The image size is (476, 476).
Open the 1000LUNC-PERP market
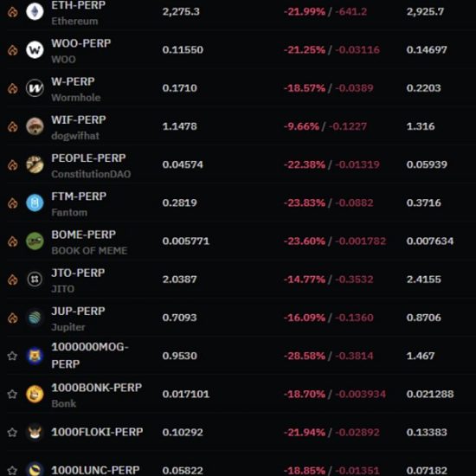[x=95, y=470]
